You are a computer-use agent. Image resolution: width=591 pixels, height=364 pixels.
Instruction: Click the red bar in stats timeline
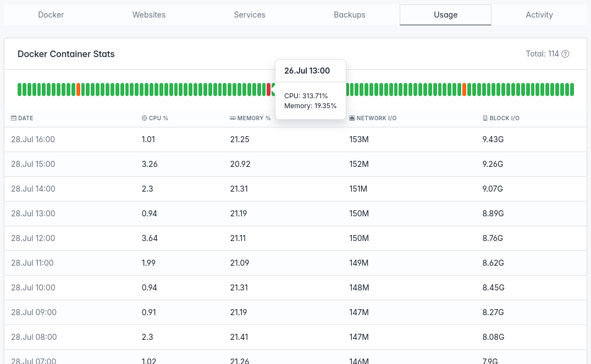coord(269,89)
